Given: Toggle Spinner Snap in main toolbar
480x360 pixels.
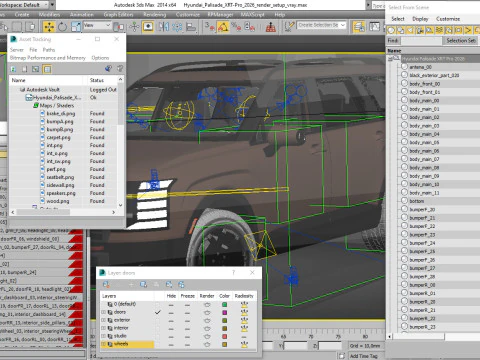Looking at the screenshot, I should click(x=250, y=26).
